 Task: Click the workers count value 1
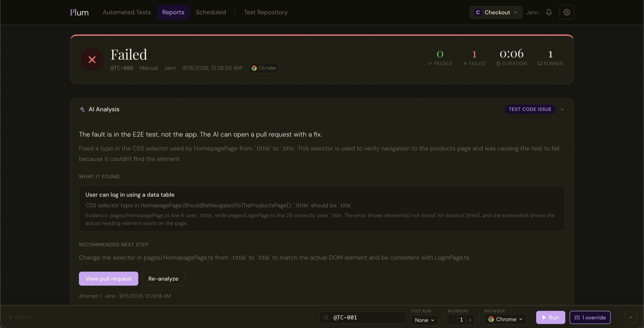[461, 319]
